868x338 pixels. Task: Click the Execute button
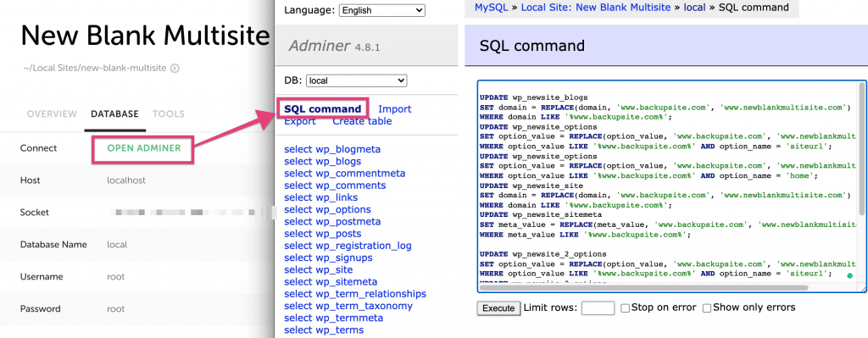(498, 308)
